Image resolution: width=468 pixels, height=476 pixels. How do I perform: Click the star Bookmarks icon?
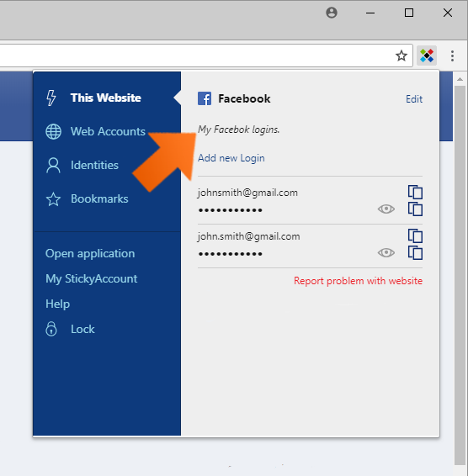(x=53, y=199)
